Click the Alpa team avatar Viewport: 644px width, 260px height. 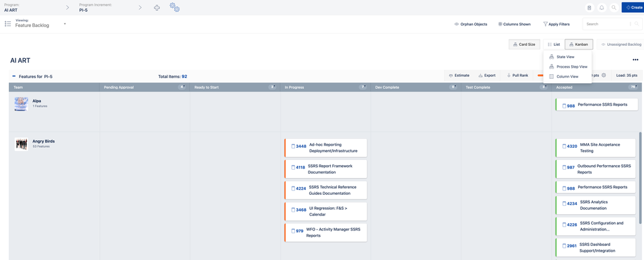click(21, 103)
